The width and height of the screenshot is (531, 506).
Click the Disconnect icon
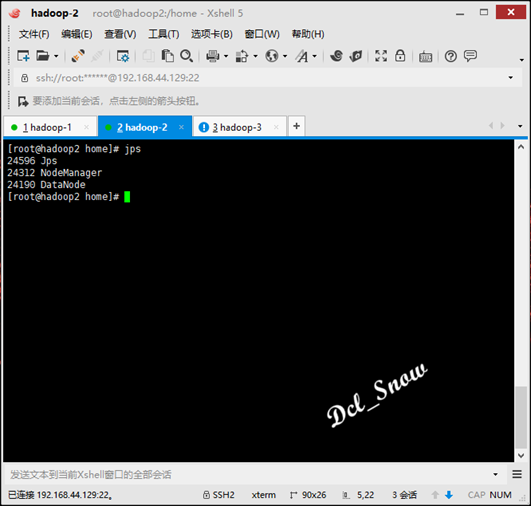tap(97, 56)
